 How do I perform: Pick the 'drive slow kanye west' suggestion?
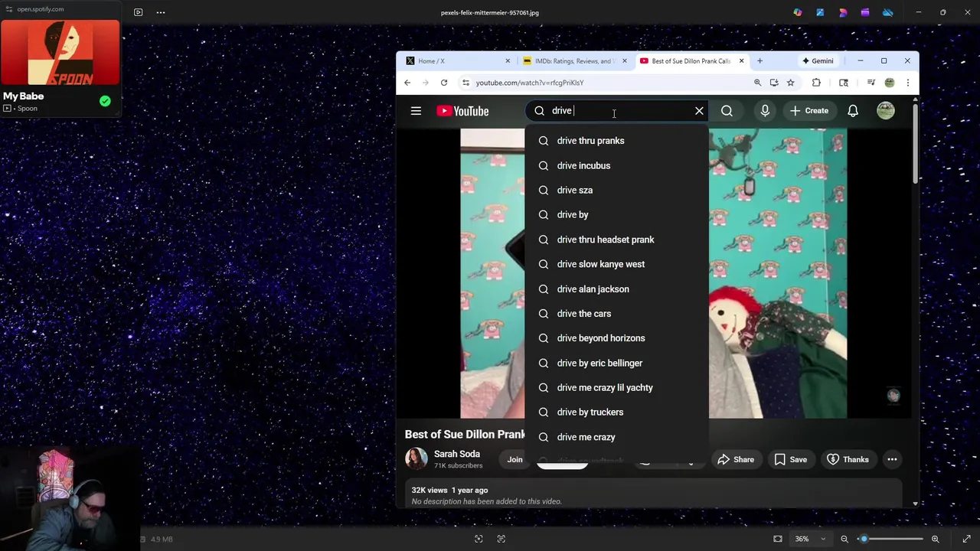617,264
